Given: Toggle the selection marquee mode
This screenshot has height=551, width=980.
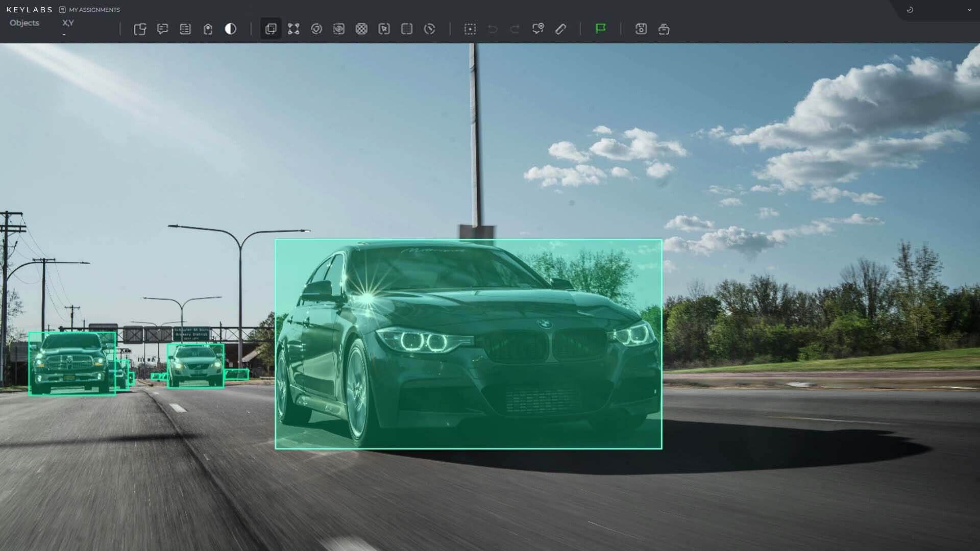Looking at the screenshot, I should click(x=470, y=29).
